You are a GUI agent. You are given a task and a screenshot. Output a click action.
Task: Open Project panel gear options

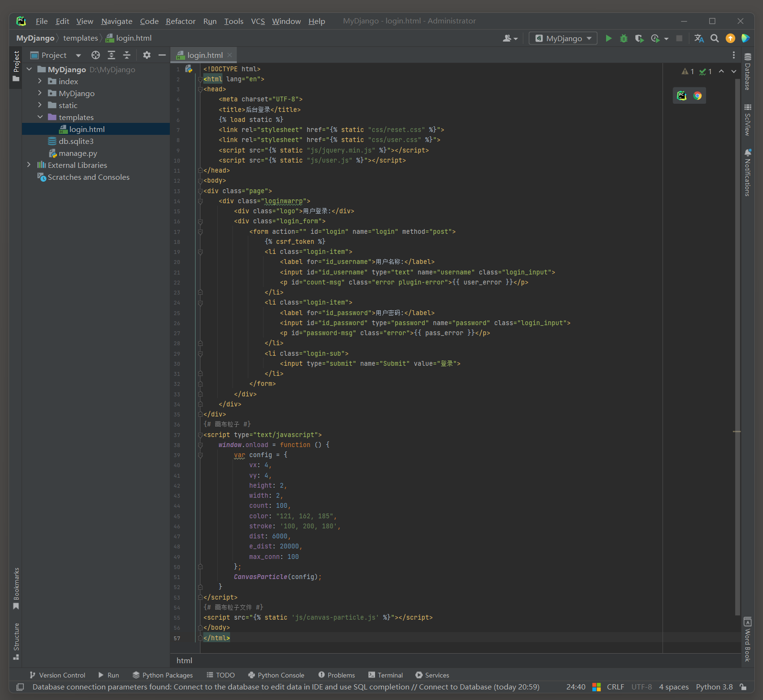point(147,55)
